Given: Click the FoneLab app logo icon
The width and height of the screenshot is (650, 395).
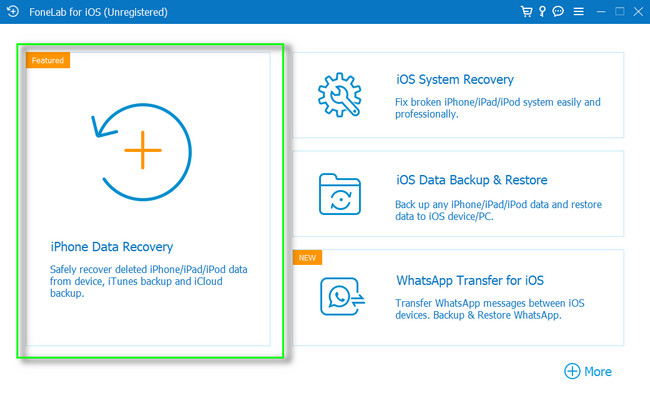Looking at the screenshot, I should [x=13, y=12].
